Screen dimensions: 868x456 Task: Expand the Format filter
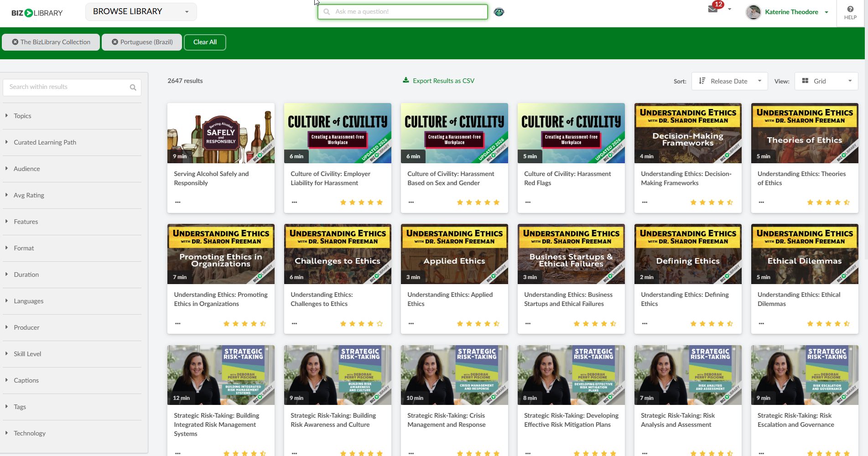[x=72, y=248]
